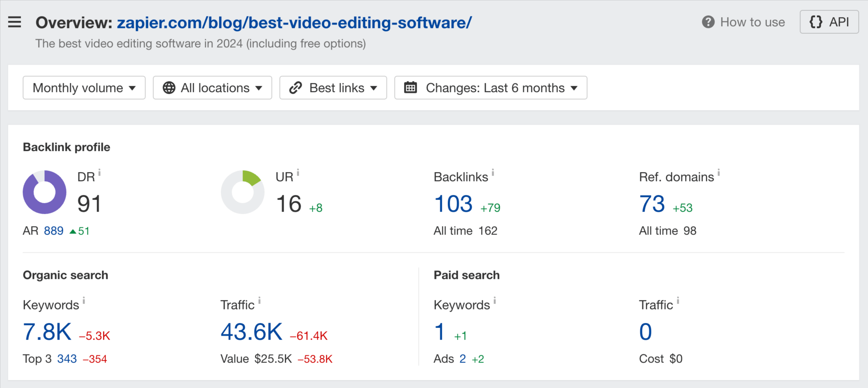
Task: Open paid search traffic value 0
Action: [645, 332]
